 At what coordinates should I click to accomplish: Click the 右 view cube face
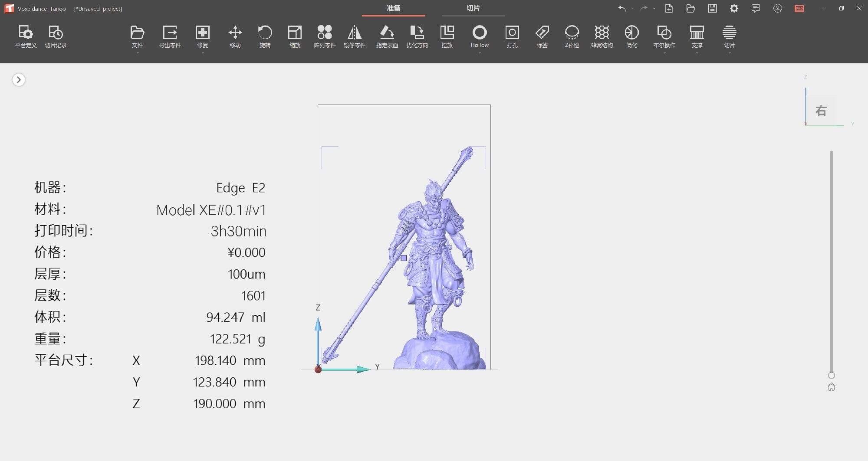click(821, 111)
